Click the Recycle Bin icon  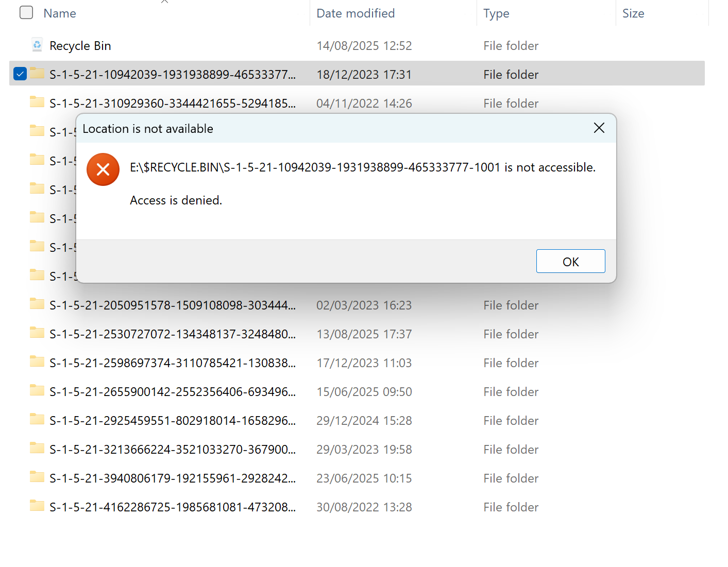click(x=37, y=45)
